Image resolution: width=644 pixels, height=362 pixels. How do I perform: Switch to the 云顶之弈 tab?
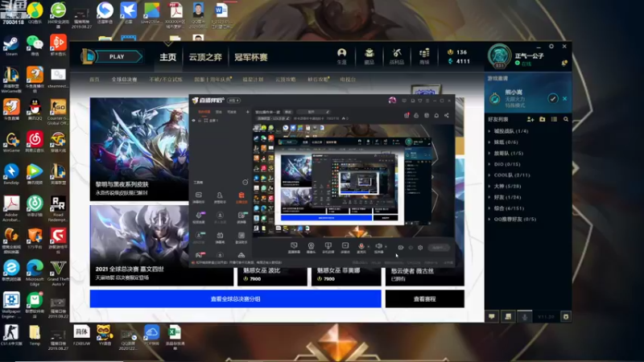(205, 57)
